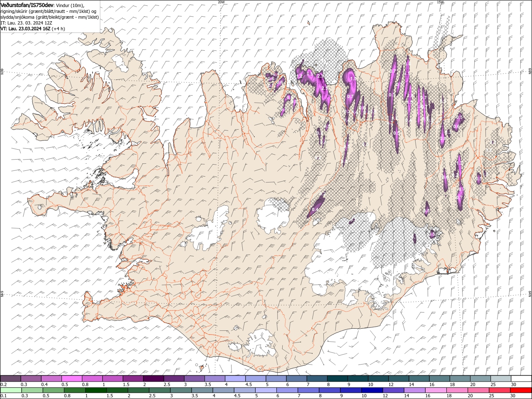Screen dimensions: 532x399
Task: Choose the 1.5 swatch in the upper snow scale
Action: 133,379
